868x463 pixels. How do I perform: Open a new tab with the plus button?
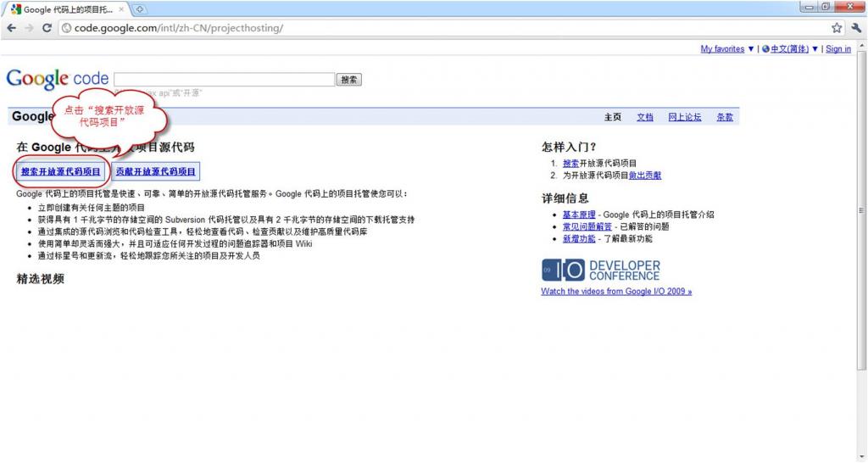pyautogui.click(x=140, y=8)
